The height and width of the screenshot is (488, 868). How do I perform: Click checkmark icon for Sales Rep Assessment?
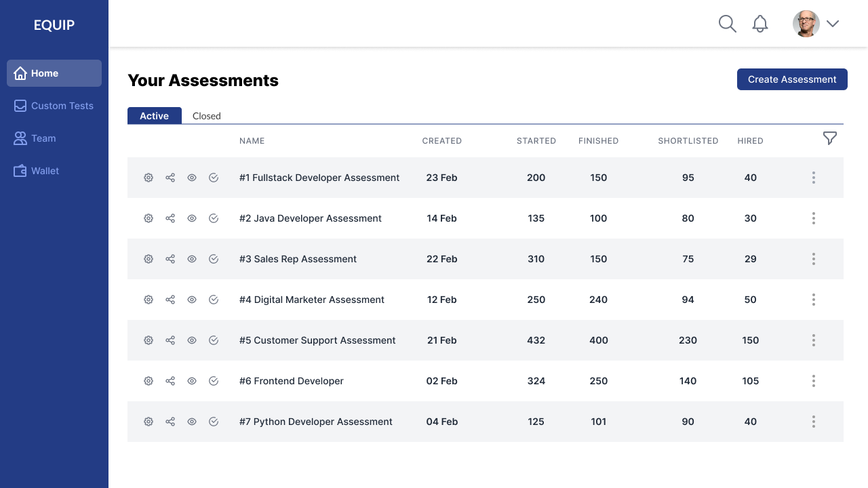click(214, 259)
